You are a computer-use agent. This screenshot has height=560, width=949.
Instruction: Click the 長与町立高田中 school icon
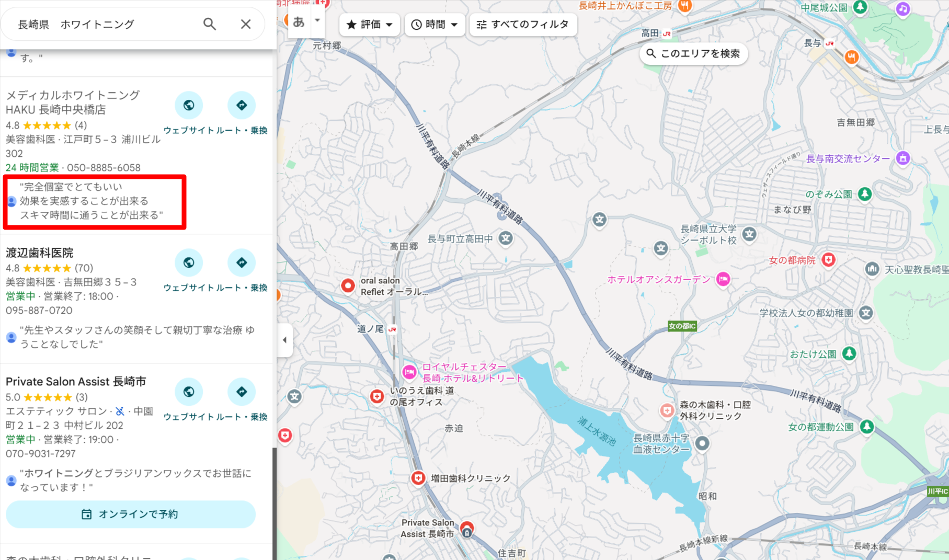tap(505, 238)
